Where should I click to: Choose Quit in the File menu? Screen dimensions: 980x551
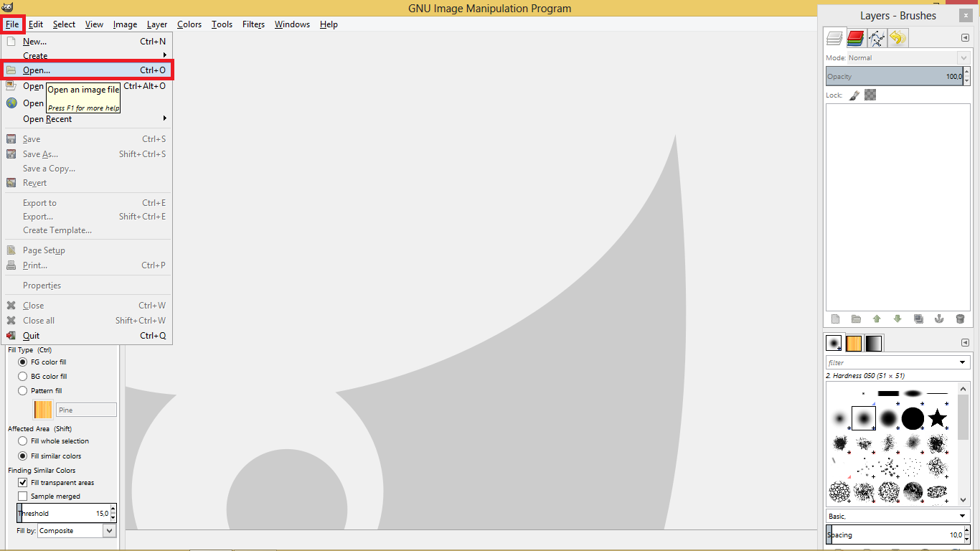(86, 336)
